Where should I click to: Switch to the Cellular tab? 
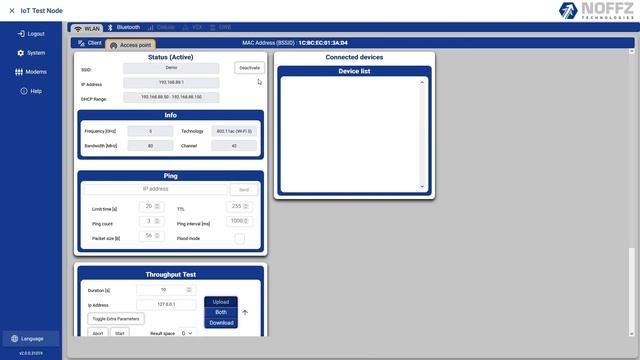[161, 27]
